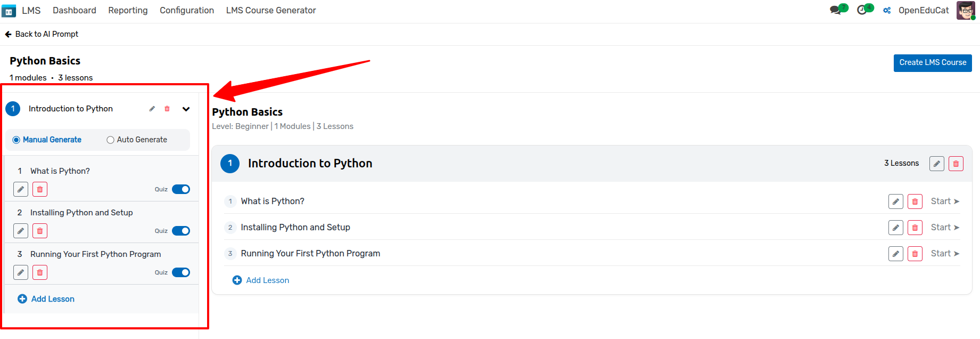980x339 pixels.
Task: Open the chat messages icon in top bar
Action: (x=836, y=10)
